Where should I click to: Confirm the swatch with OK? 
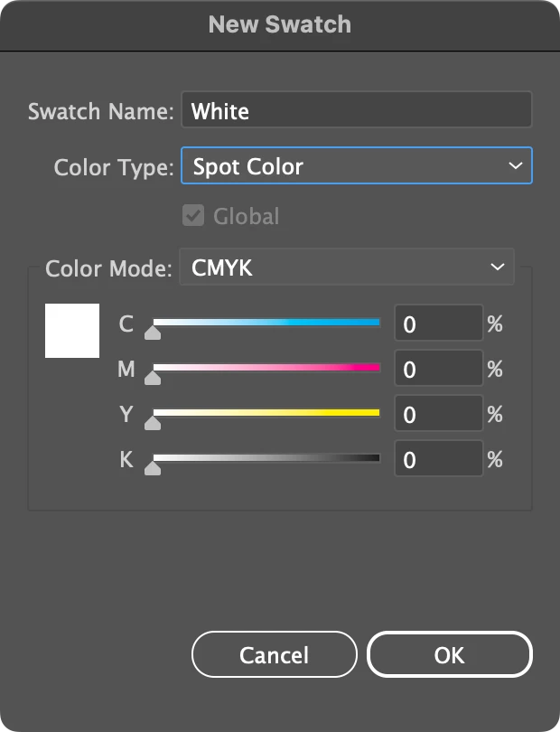coord(449,655)
